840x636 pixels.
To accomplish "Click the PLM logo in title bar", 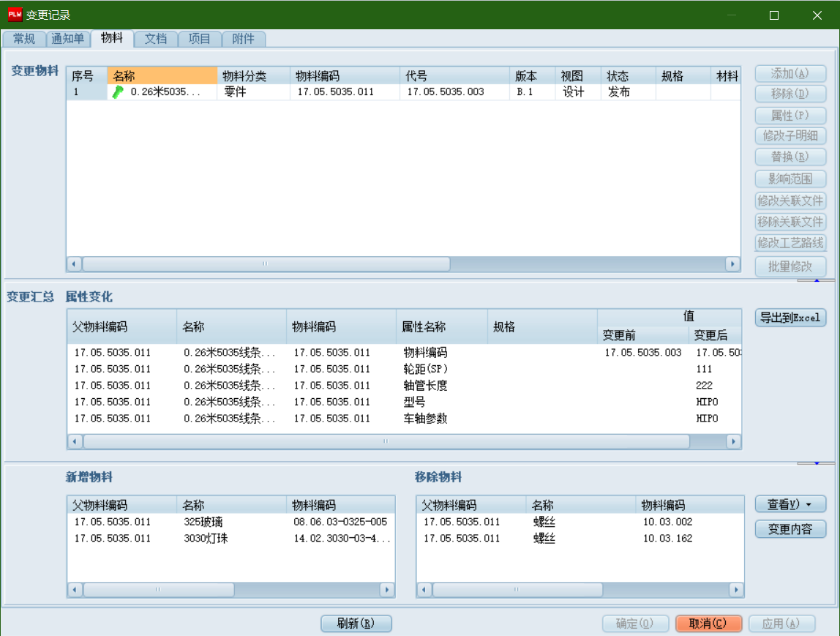I will (15, 15).
